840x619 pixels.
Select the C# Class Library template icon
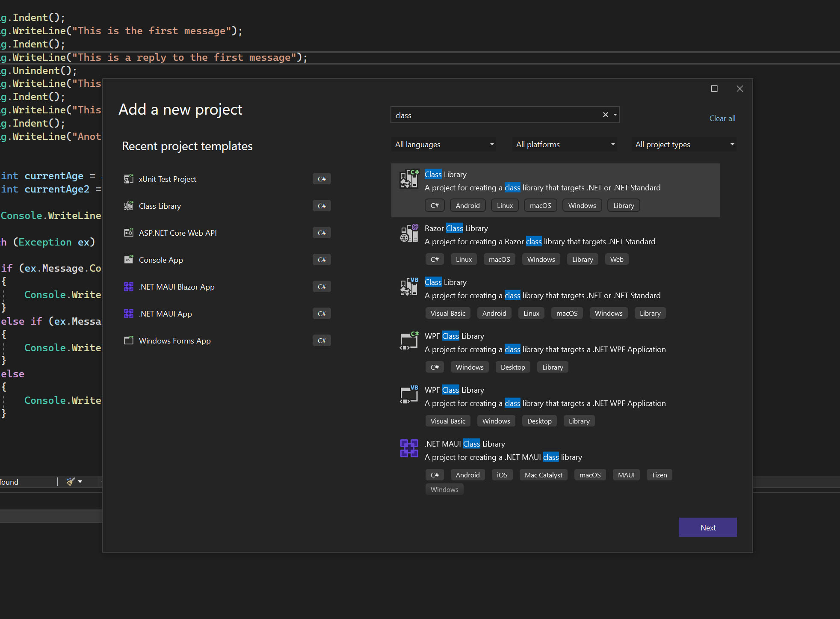[409, 179]
